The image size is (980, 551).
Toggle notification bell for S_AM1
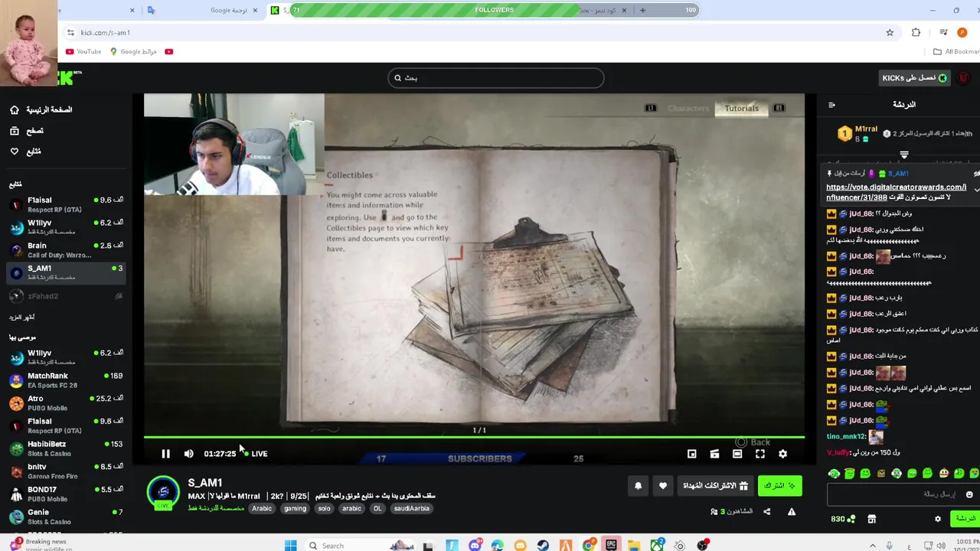(638, 485)
